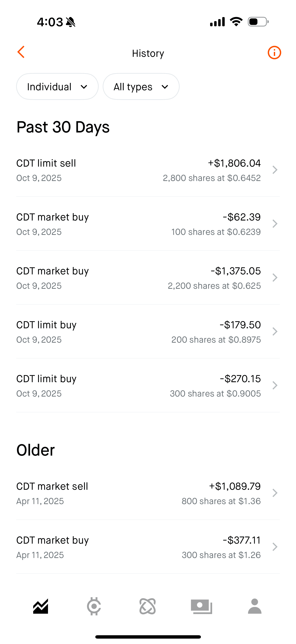
Task: Tap chevron beside the -$1,375.05 market buy
Action: 275,278
